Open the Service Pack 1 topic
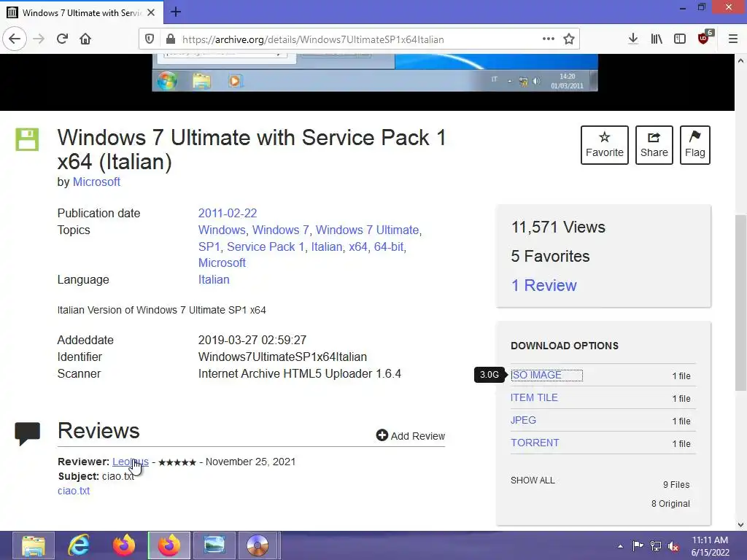 (x=266, y=246)
